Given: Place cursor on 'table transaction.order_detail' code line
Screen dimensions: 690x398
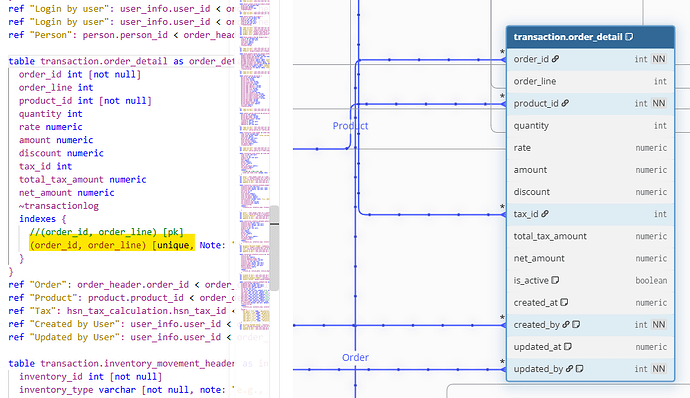Looking at the screenshot, I should pyautogui.click(x=121, y=61).
